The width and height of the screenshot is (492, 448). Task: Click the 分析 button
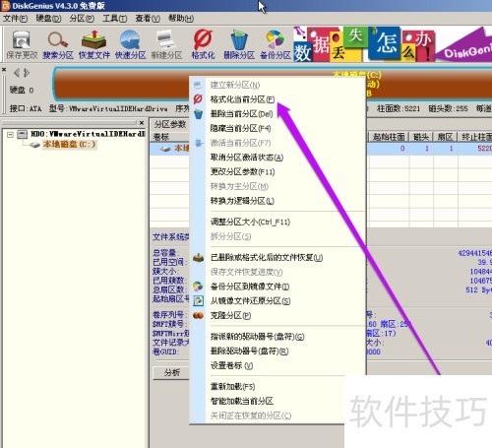coord(172,372)
